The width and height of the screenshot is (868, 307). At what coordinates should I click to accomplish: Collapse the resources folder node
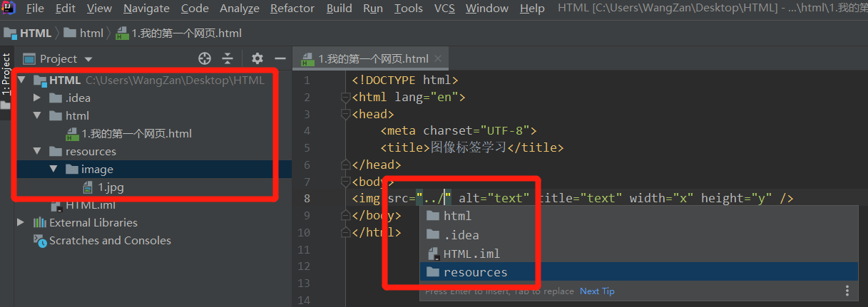(x=37, y=152)
